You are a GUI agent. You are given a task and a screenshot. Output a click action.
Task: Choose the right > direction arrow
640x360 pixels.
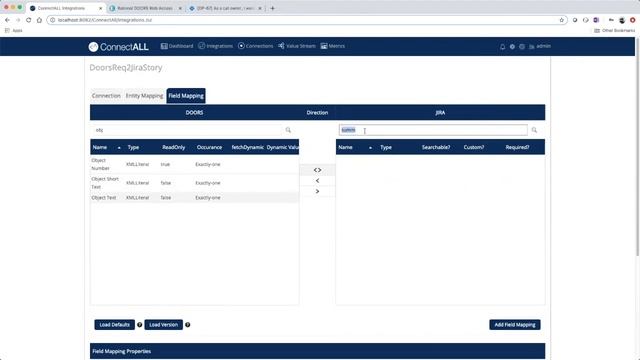click(x=317, y=191)
